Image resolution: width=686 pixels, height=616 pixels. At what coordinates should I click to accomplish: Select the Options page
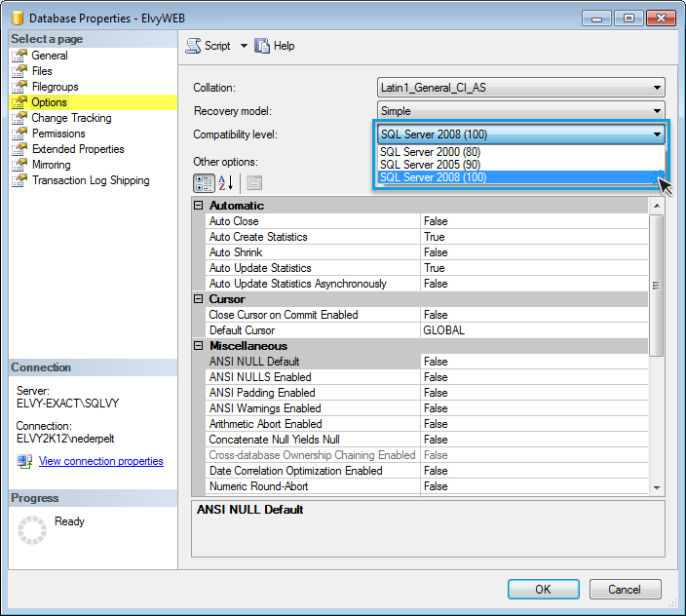tap(49, 102)
